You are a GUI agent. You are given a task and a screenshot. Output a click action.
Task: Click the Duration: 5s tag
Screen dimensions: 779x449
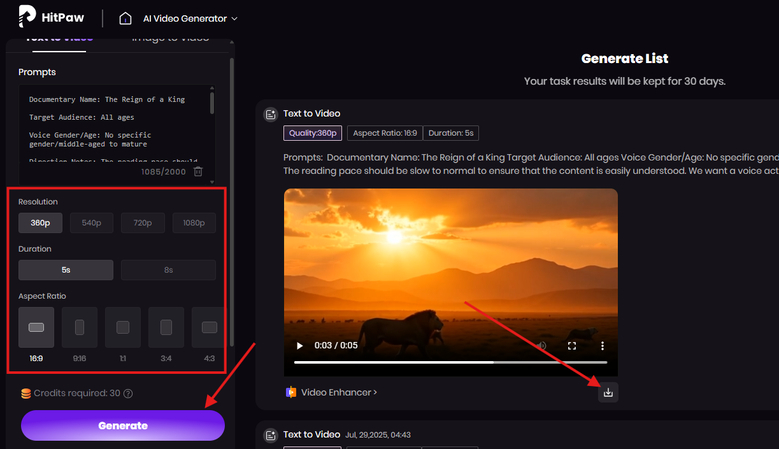click(451, 133)
